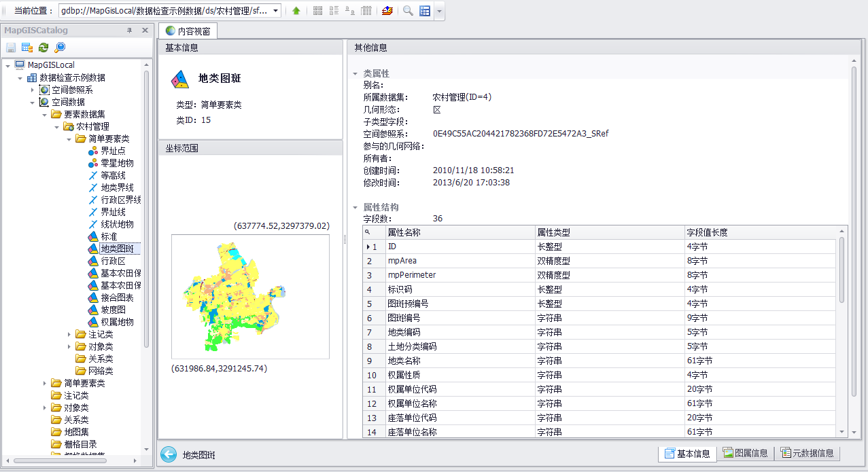Click the mpArea attribute row

click(600, 261)
